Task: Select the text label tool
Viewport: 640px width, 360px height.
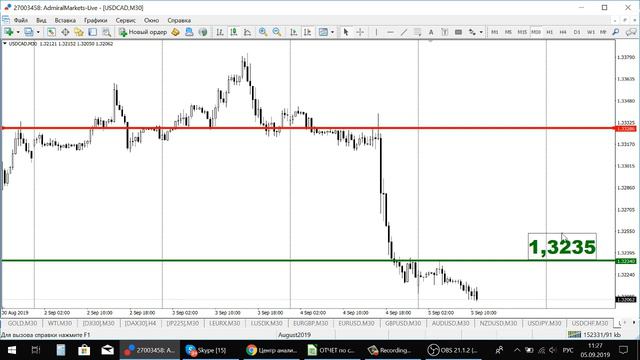Action: coord(445,32)
